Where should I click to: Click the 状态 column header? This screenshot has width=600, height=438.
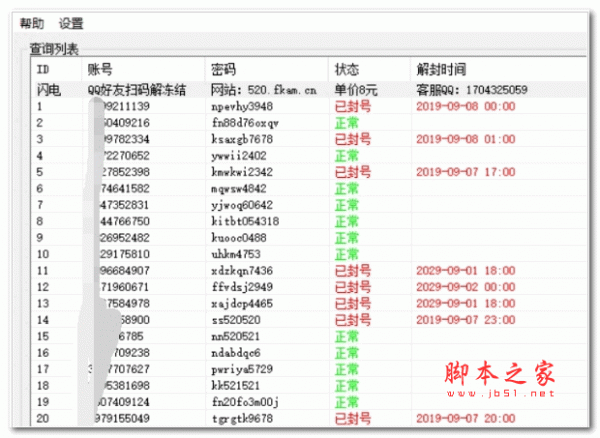[347, 69]
